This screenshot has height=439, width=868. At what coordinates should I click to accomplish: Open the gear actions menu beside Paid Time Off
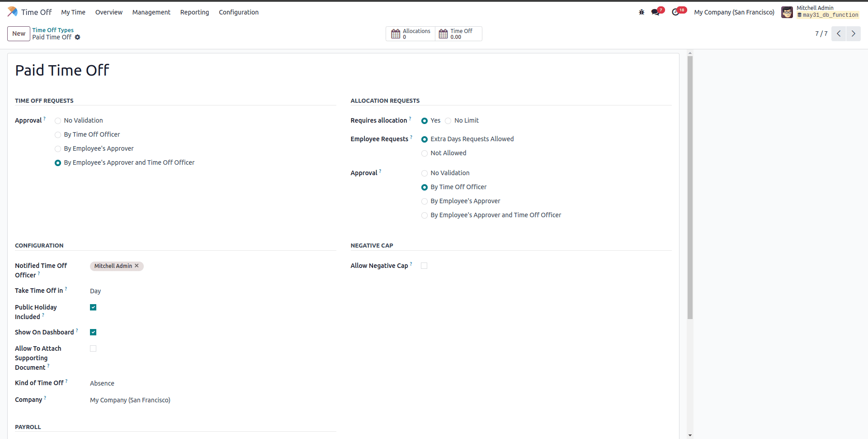[77, 37]
